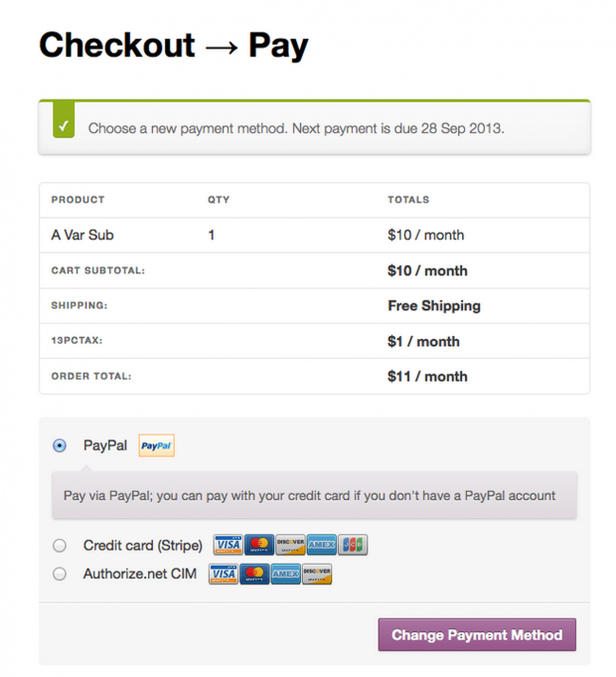
Task: Click the PayPal logo badge
Action: 157,445
